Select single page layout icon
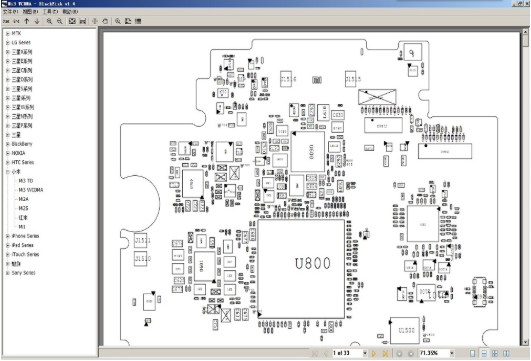The image size is (531, 361). [x=472, y=354]
